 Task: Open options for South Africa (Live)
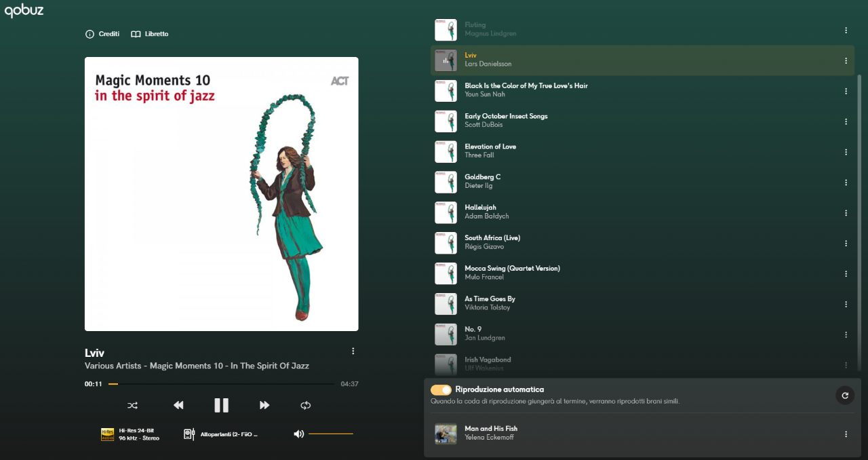point(846,244)
